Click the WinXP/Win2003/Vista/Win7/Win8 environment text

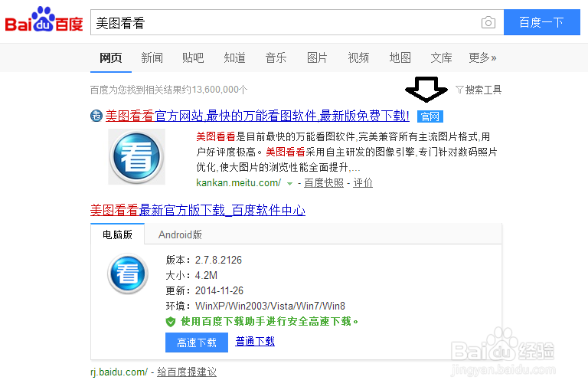coord(270,306)
